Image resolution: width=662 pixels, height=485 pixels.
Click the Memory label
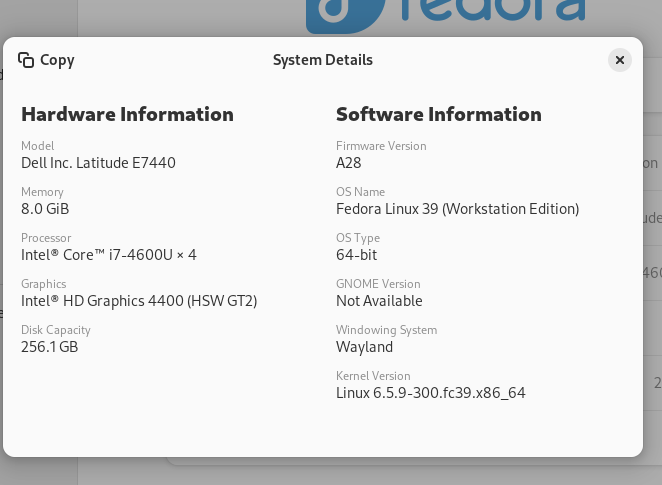pyautogui.click(x=42, y=192)
